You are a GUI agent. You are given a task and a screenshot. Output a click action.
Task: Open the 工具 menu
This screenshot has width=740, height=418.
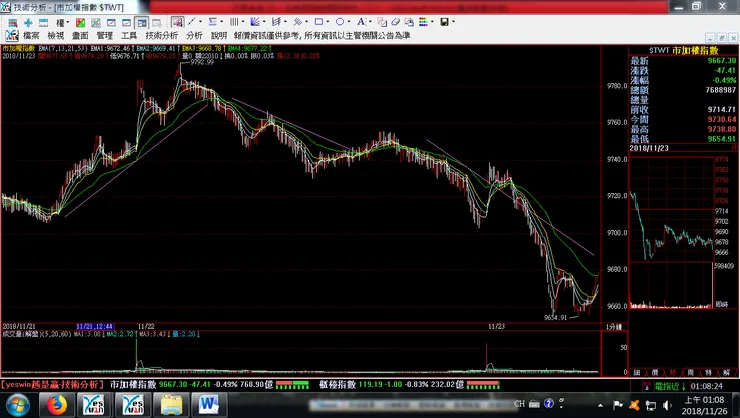[129, 35]
